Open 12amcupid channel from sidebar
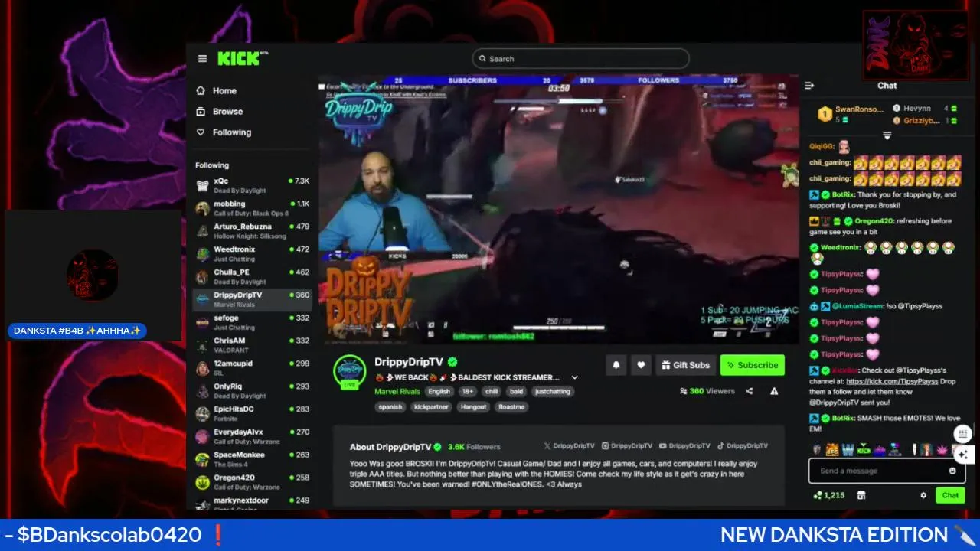This screenshot has height=551, width=980. click(252, 368)
